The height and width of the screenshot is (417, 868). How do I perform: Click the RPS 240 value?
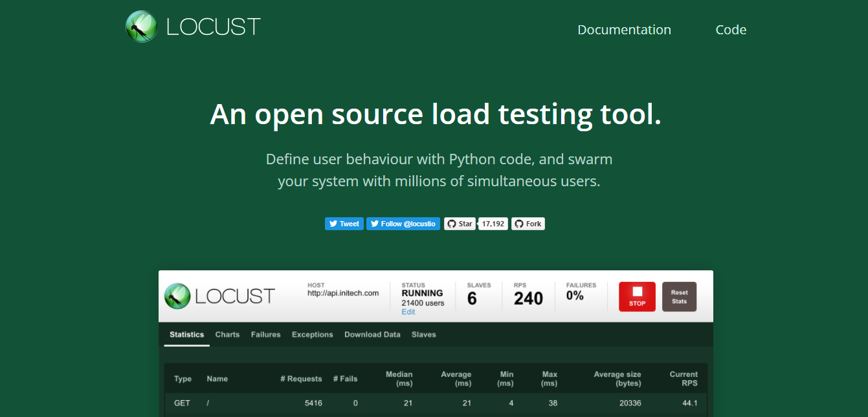528,298
